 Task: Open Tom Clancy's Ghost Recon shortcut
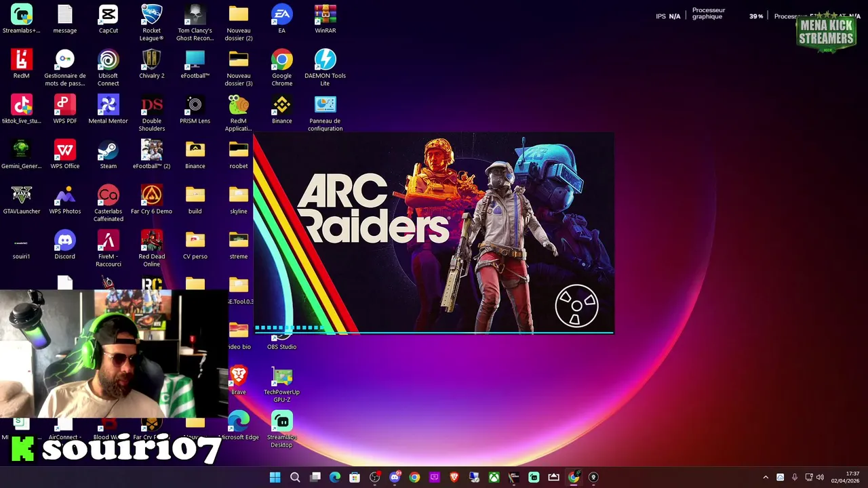click(195, 22)
